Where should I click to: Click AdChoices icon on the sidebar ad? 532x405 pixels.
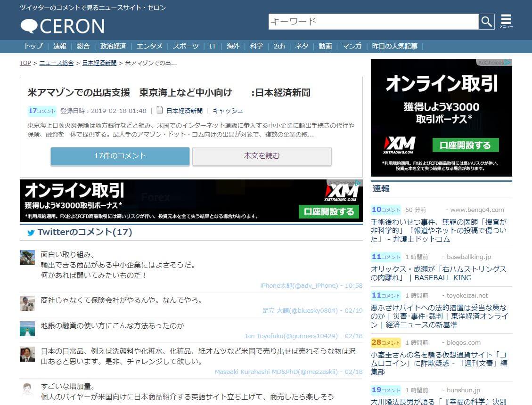507,63
